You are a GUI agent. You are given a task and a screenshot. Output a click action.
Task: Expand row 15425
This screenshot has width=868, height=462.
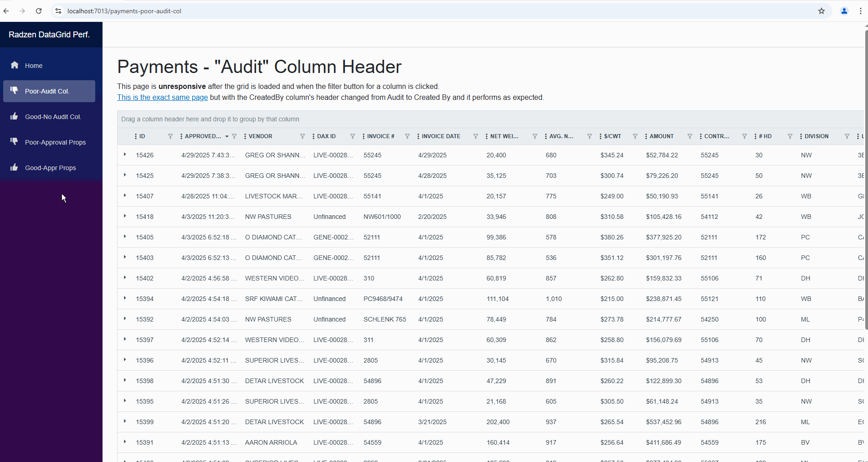125,175
